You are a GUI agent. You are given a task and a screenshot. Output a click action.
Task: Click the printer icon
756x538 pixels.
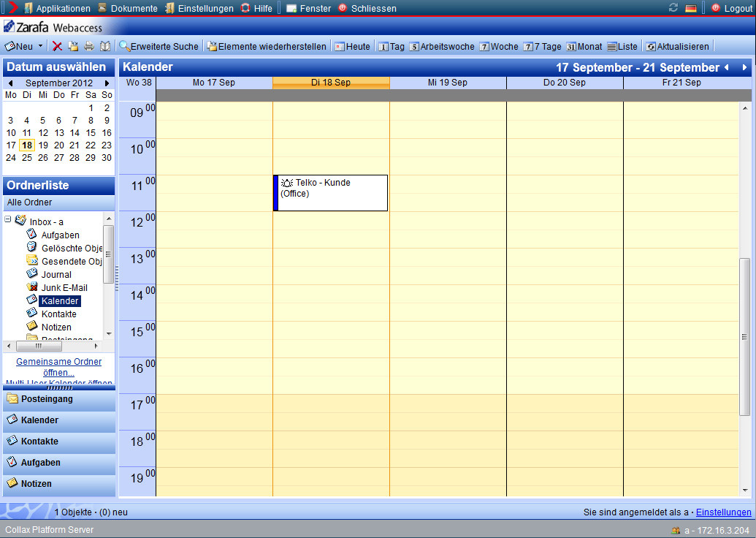(x=88, y=46)
